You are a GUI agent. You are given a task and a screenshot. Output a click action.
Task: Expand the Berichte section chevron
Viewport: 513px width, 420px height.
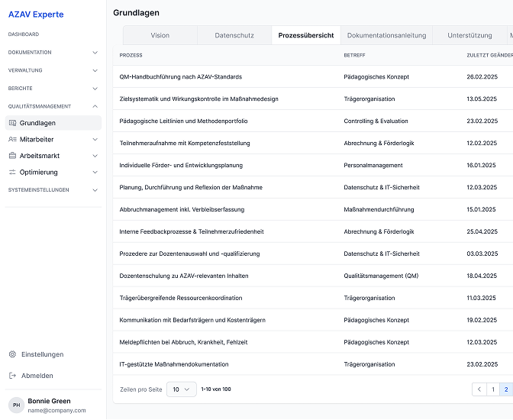tap(95, 89)
